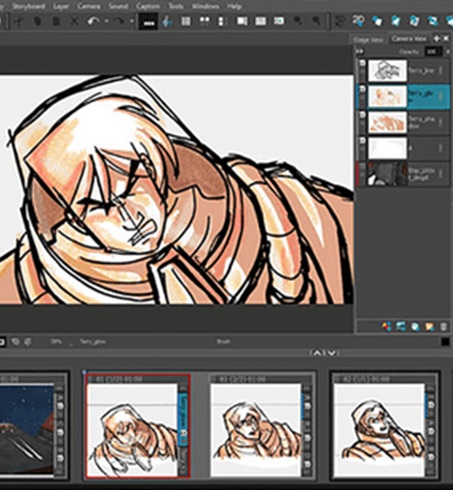Click the layer Opacity value field
This screenshot has height=490, width=453.
coord(433,52)
